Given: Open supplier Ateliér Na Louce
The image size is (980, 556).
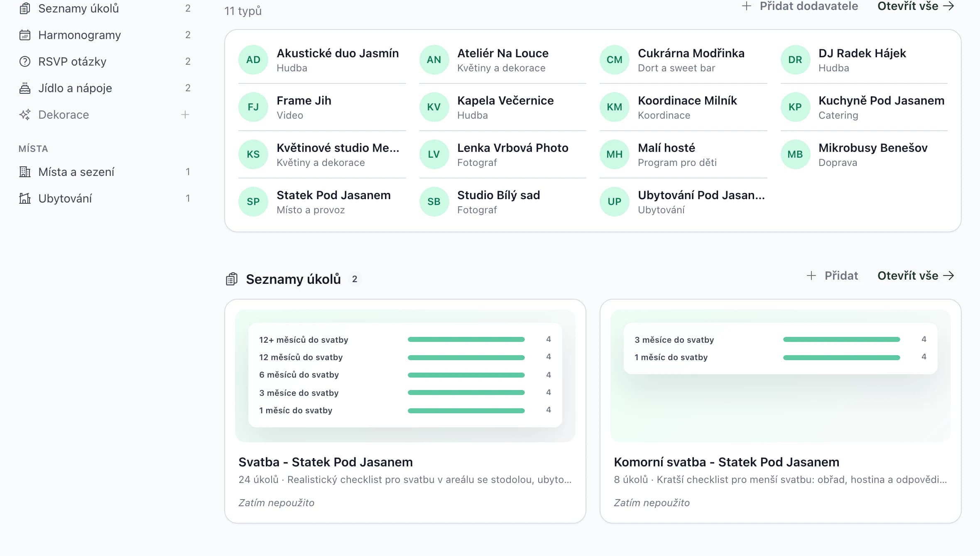Looking at the screenshot, I should pyautogui.click(x=502, y=60).
